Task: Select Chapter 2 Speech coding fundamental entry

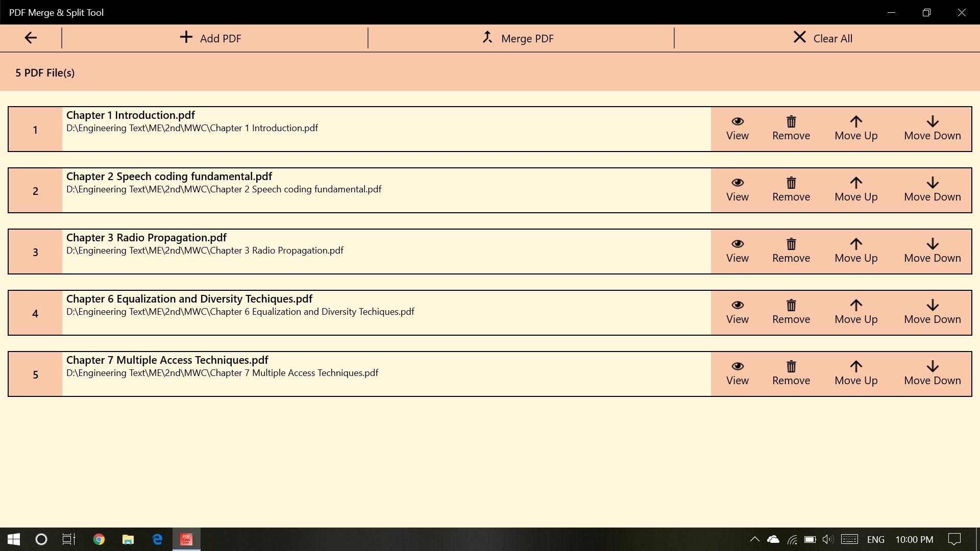Action: pos(357,190)
